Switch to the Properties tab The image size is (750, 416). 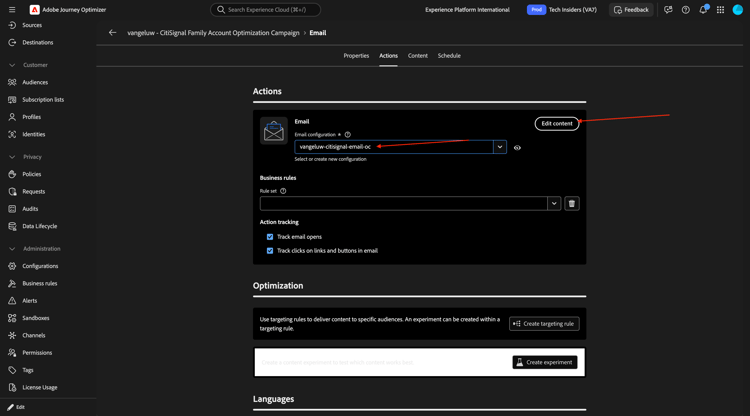coord(356,56)
